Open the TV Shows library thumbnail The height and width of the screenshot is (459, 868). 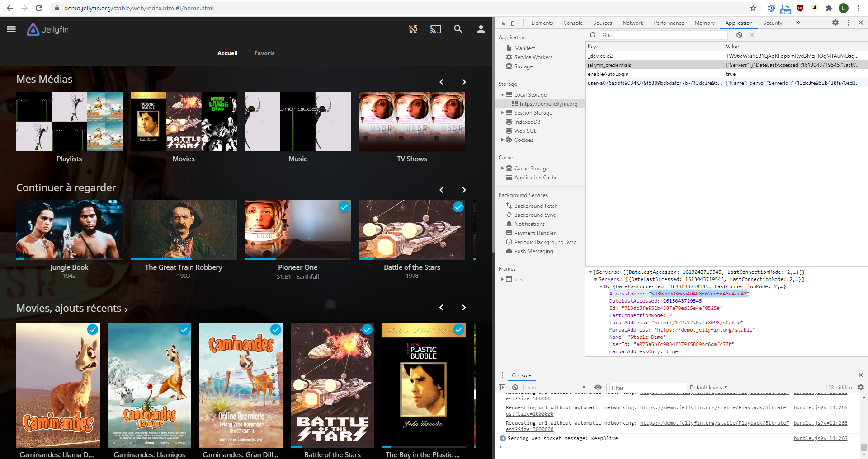click(412, 122)
